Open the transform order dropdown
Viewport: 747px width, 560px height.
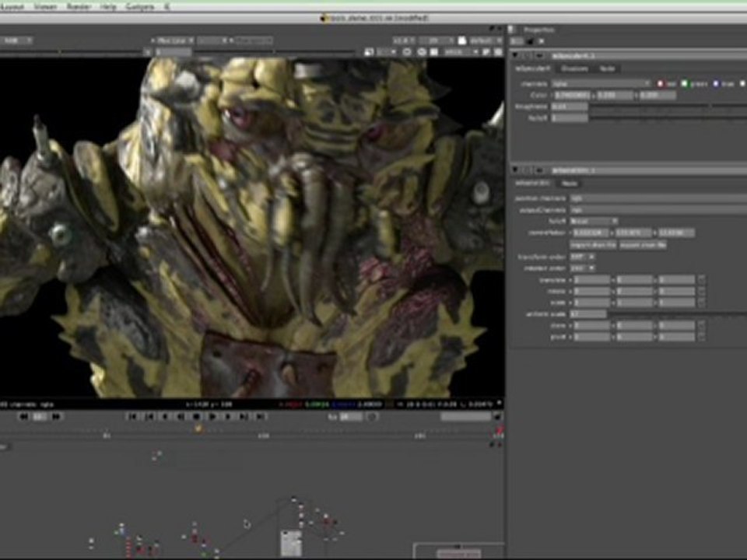point(583,257)
